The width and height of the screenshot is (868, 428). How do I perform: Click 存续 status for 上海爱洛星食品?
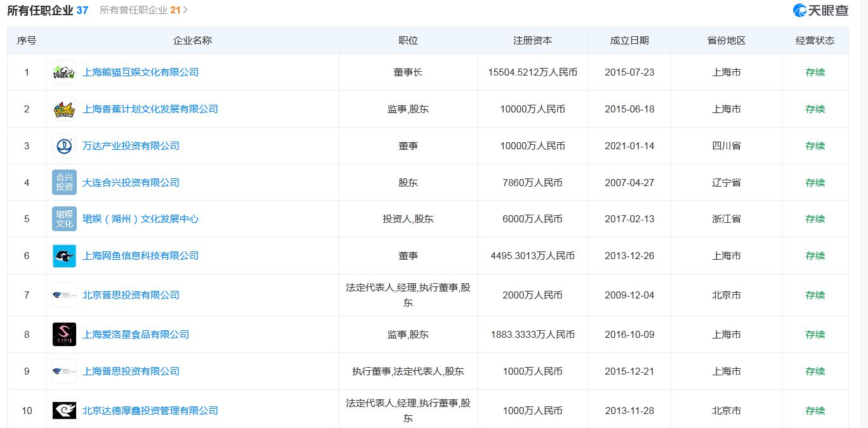tap(815, 335)
